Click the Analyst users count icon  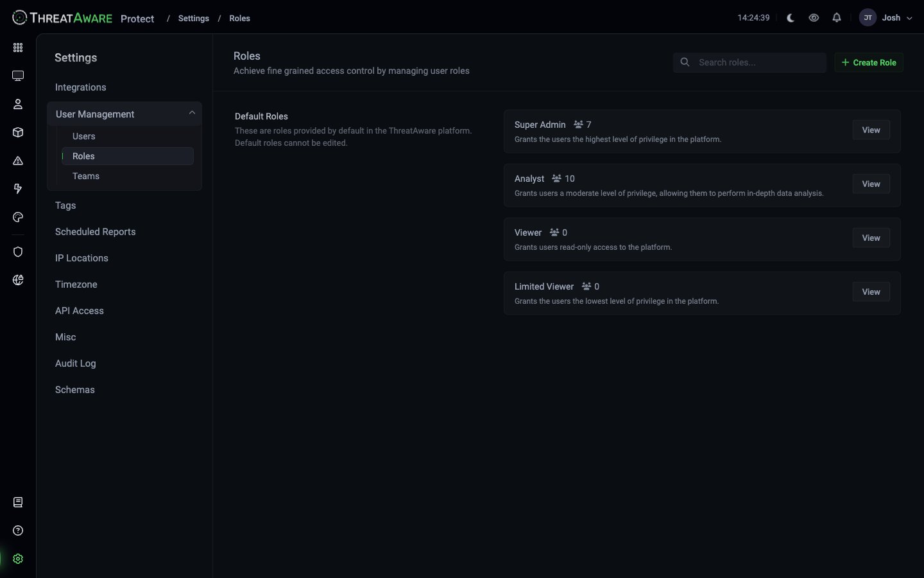(556, 179)
